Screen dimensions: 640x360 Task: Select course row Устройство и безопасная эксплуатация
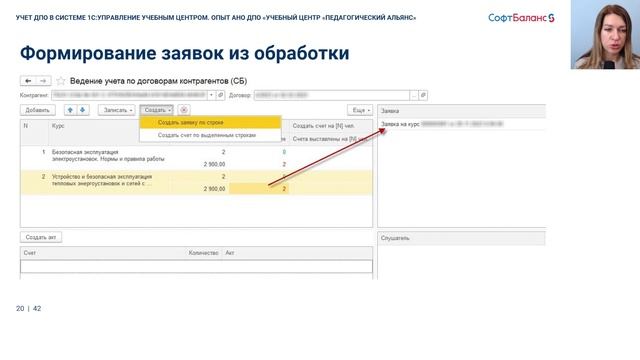tap(196, 182)
